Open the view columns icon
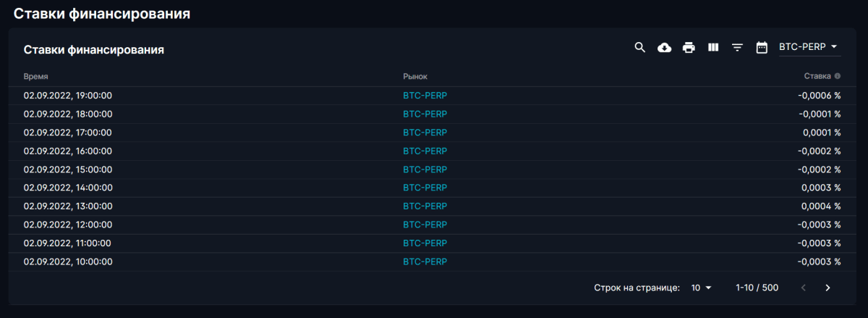This screenshot has width=868, height=318. pos(713,47)
